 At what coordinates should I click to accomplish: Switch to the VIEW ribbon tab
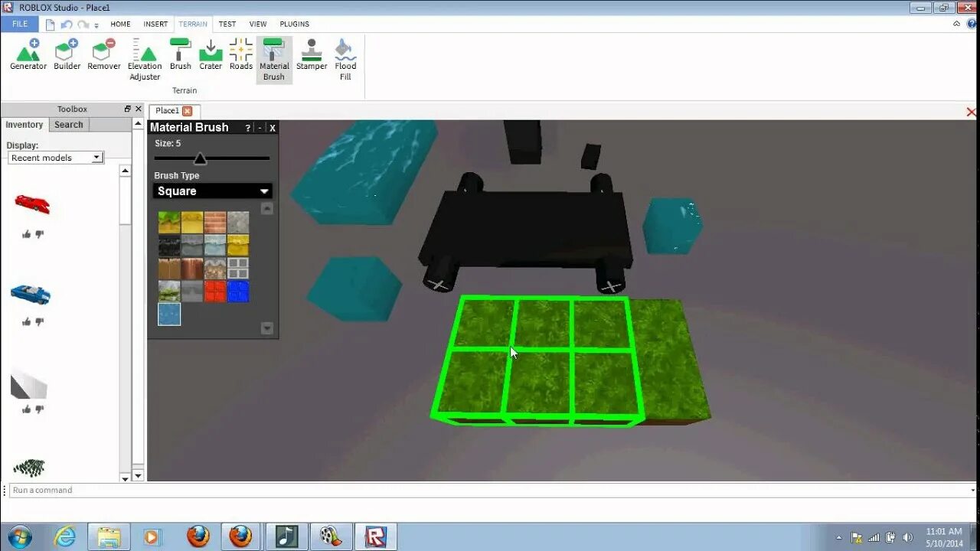[258, 24]
